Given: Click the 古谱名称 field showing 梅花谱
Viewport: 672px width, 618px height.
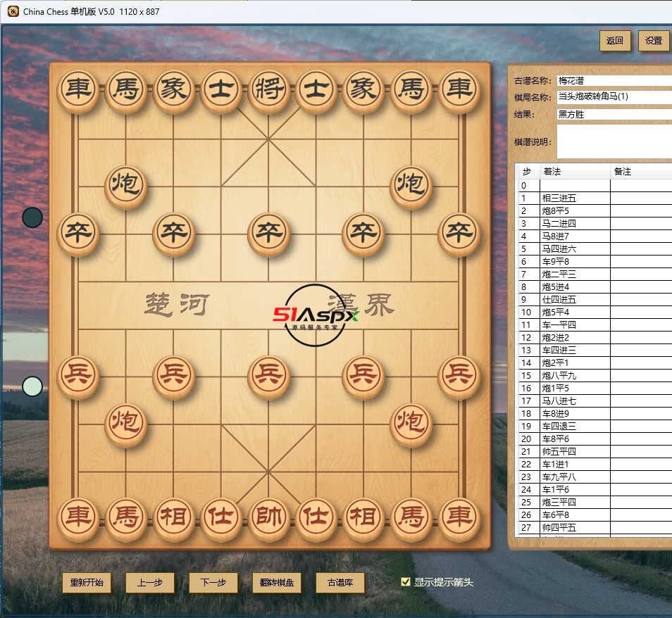Looking at the screenshot, I should 614,80.
